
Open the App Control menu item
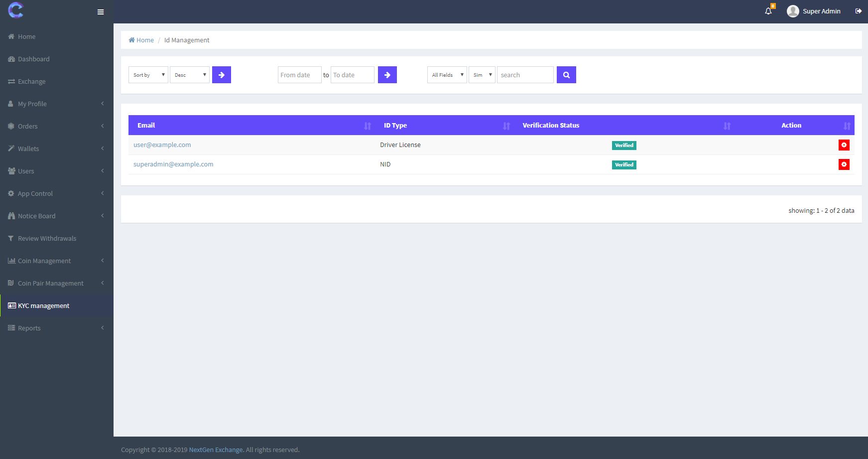(x=57, y=193)
